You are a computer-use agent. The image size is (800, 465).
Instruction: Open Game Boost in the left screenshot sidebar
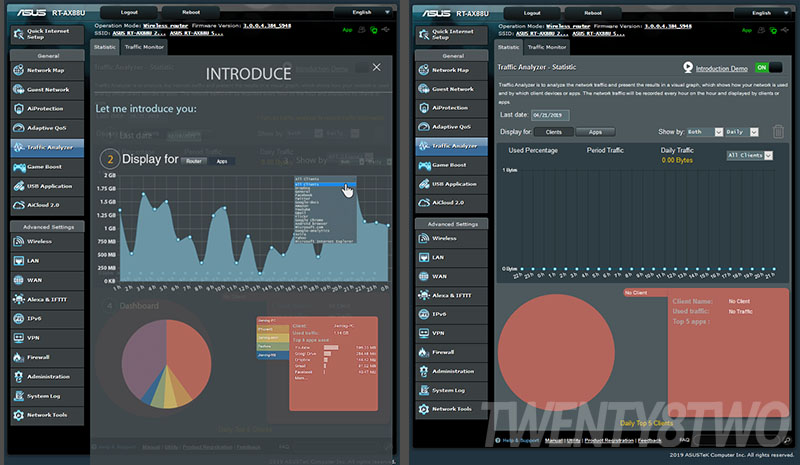click(47, 166)
